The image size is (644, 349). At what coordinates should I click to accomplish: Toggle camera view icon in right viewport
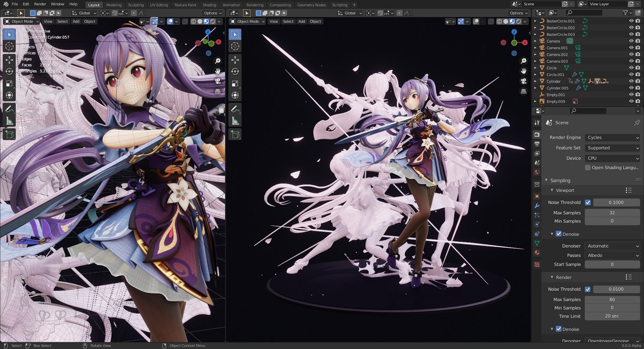tap(523, 80)
